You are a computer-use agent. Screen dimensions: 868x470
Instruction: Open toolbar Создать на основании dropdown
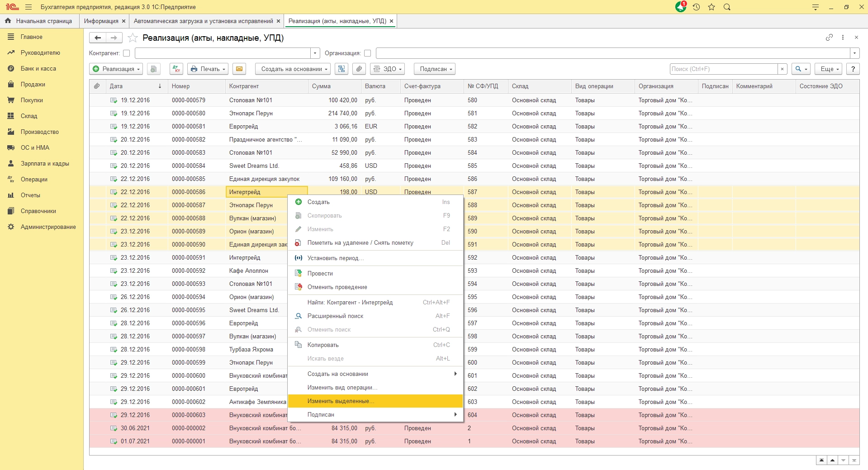point(293,69)
